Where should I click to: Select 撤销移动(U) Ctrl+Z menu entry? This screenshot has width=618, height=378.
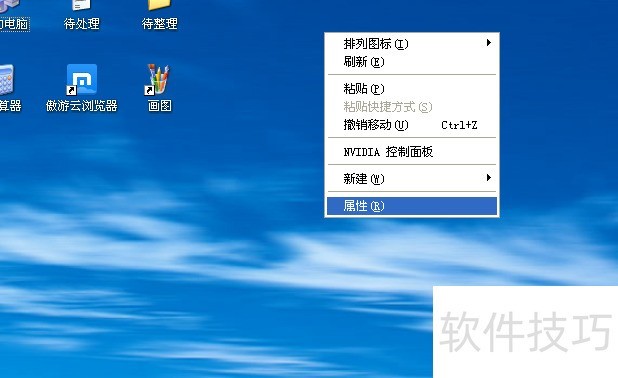pos(412,125)
